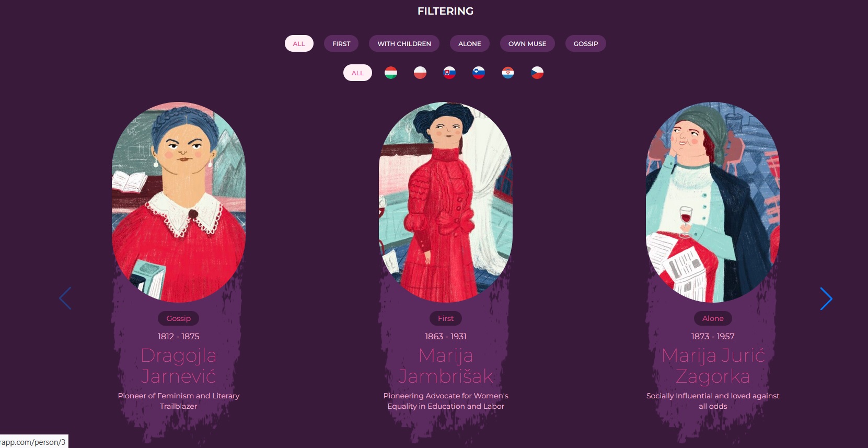Viewport: 868px width, 448px height.
Task: Toggle the ALL category filter pill
Action: tap(299, 43)
